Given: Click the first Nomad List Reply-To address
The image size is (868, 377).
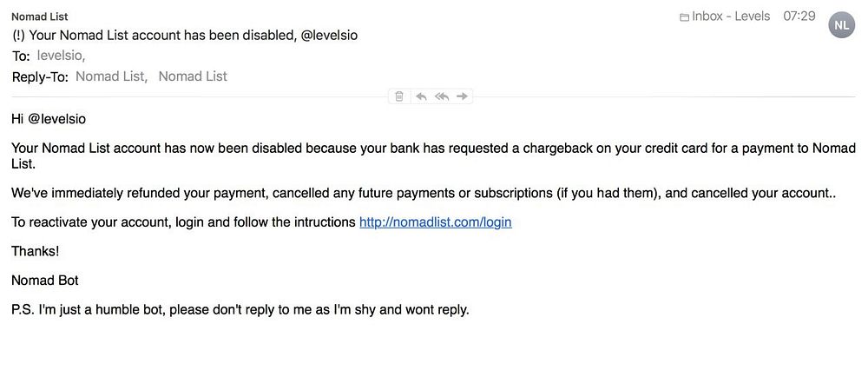Looking at the screenshot, I should [x=111, y=76].
